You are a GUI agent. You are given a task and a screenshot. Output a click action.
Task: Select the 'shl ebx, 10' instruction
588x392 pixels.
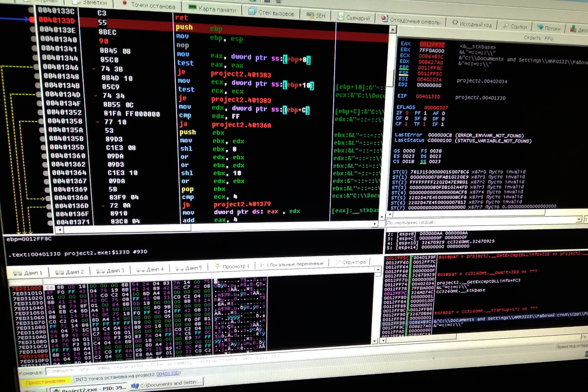[x=212, y=173]
